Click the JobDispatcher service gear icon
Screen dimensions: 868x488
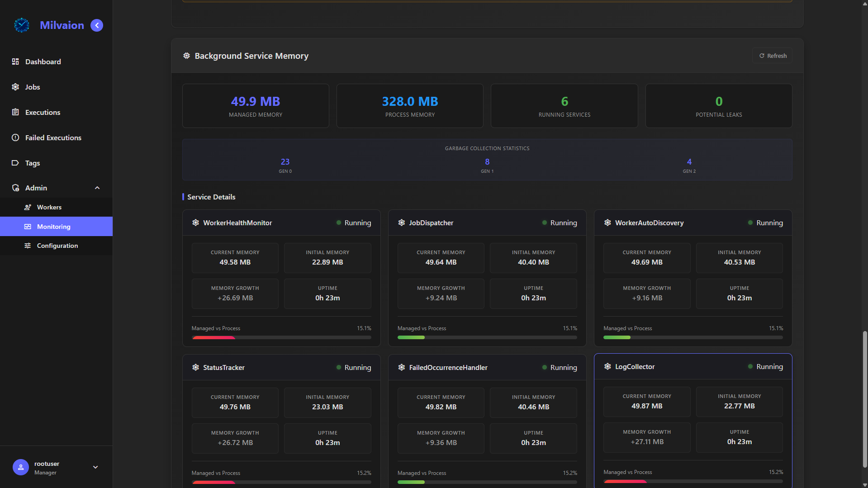point(402,223)
